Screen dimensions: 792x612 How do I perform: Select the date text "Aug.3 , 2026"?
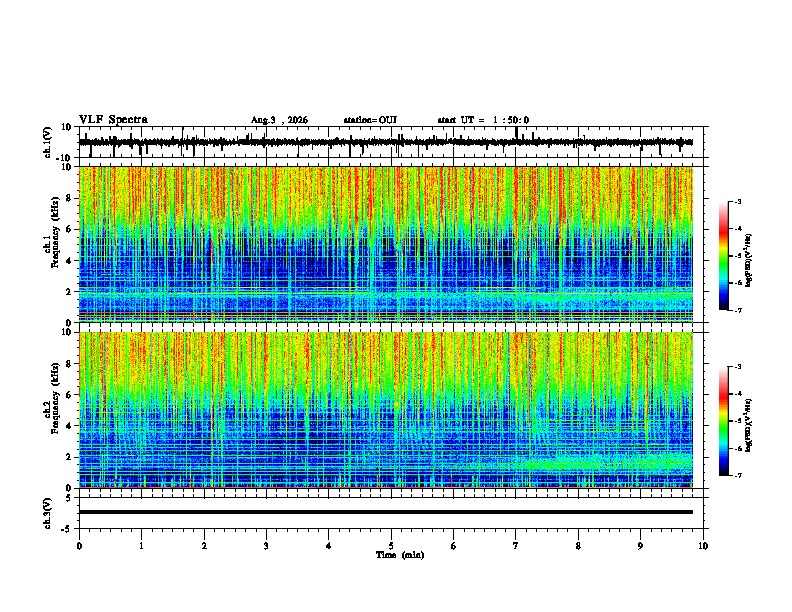point(279,120)
